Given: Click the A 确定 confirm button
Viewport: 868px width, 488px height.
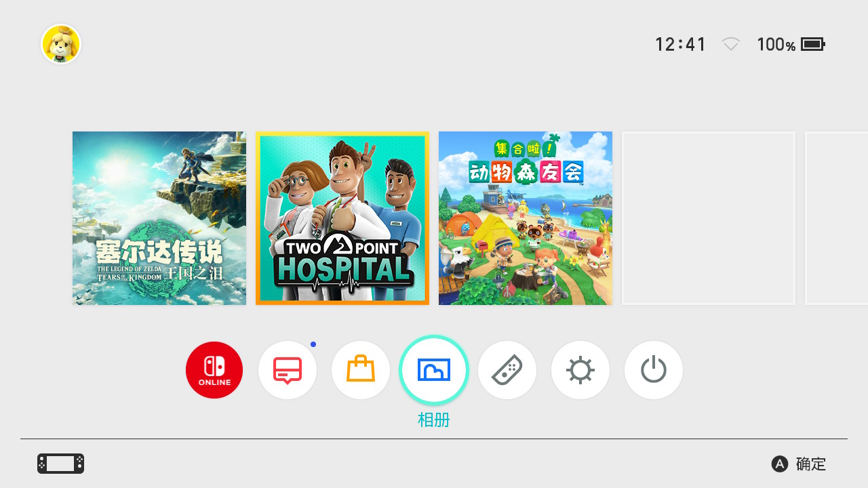Looking at the screenshot, I should coord(799,464).
